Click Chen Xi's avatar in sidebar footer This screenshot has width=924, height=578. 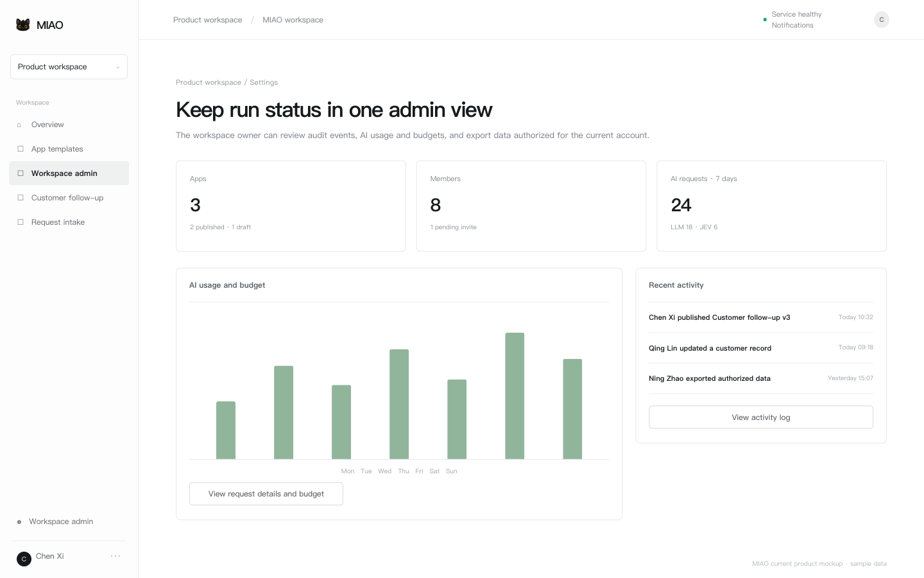click(24, 559)
